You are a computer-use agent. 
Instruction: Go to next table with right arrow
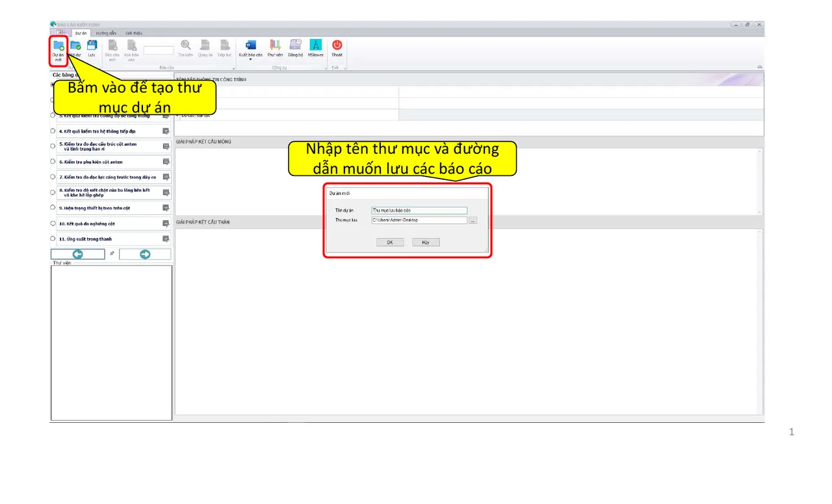pyautogui.click(x=145, y=254)
